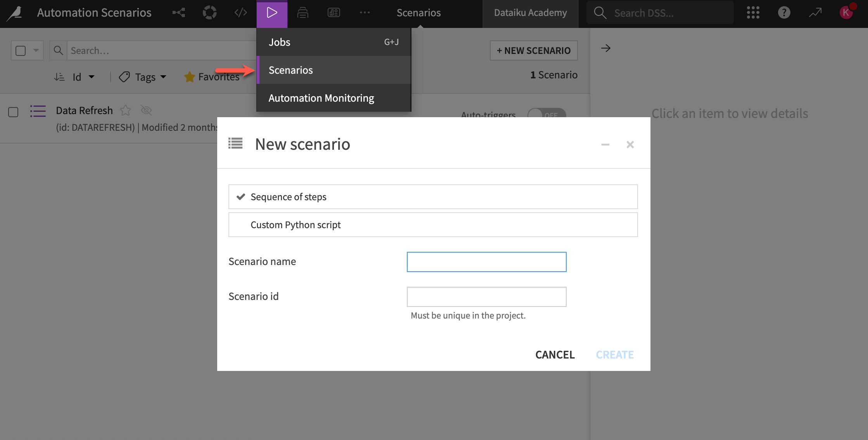Open the three-dots more menu
Viewport: 868px width, 440px height.
coord(365,13)
